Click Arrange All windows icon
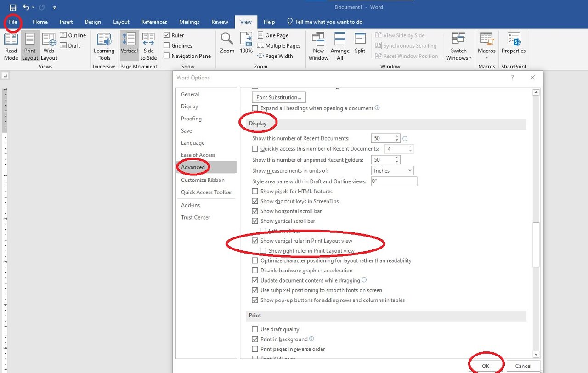588x373 pixels. (340, 40)
